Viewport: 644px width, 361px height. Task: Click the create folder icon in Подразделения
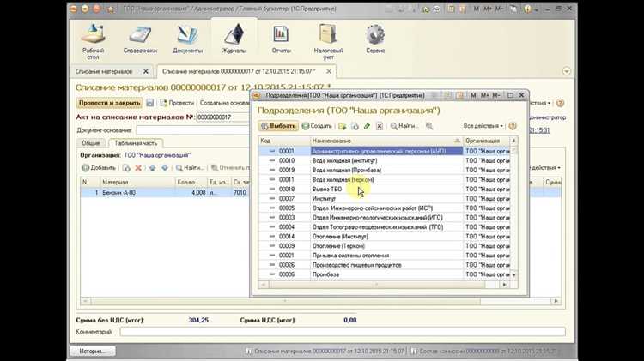coord(342,126)
